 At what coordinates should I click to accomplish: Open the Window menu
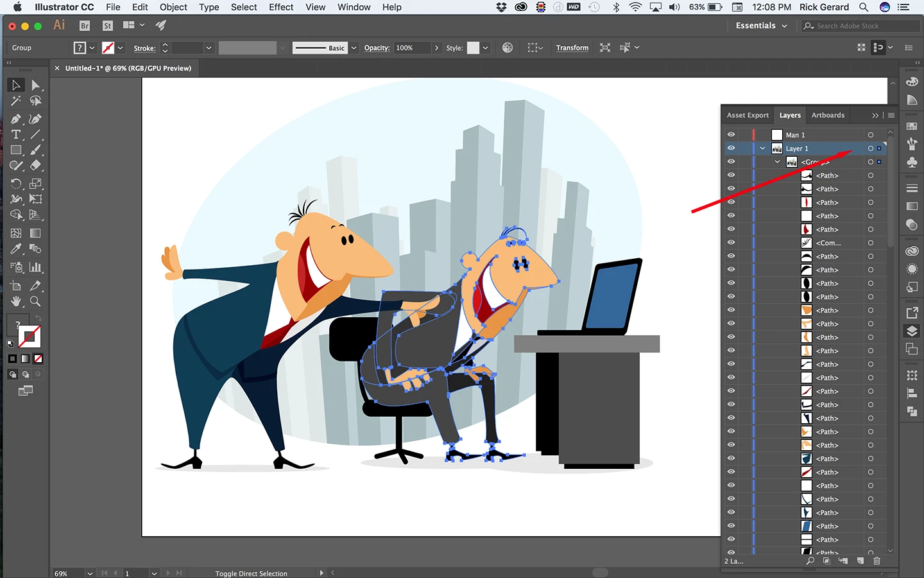[354, 7]
